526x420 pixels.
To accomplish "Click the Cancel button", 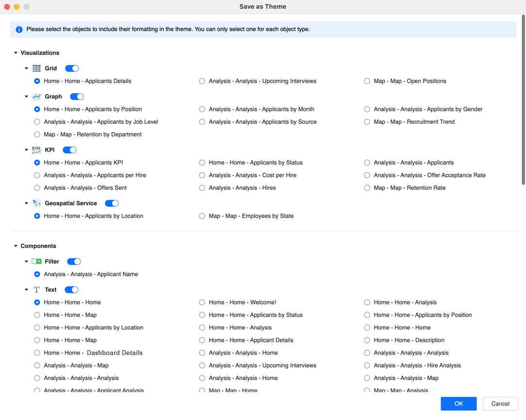I will pyautogui.click(x=500, y=404).
